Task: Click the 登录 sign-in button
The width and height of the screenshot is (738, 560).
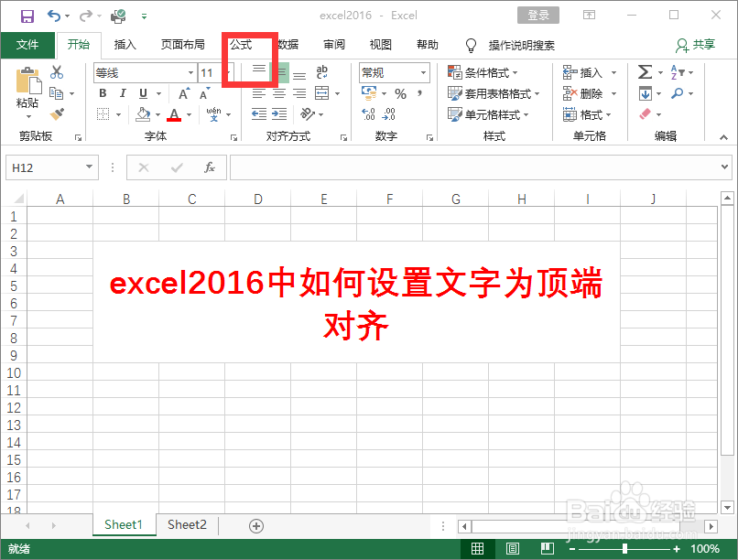Action: [x=538, y=15]
